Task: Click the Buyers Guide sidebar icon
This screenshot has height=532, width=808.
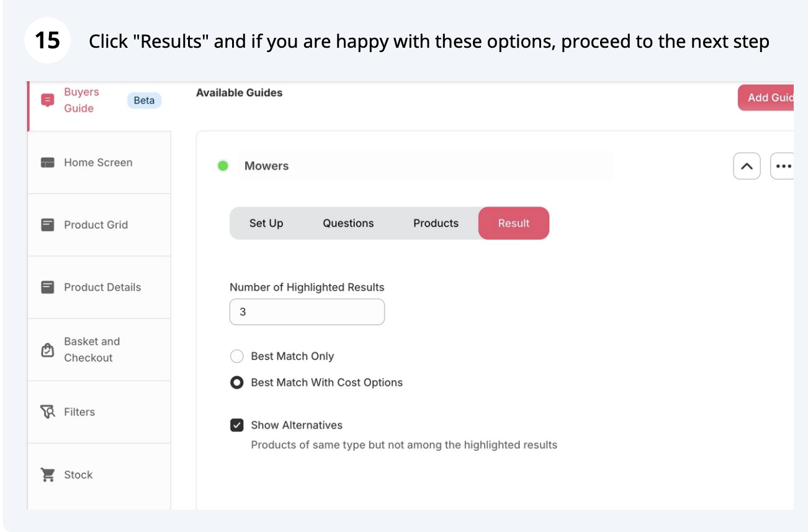Action: click(x=47, y=100)
